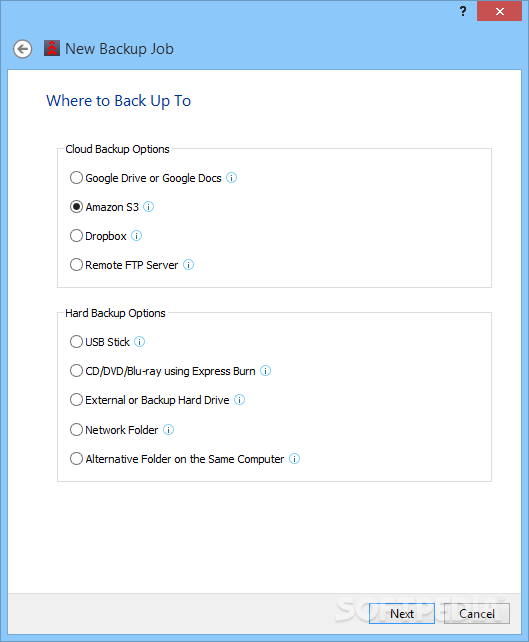Click the Next button
529x642 pixels.
(402, 613)
